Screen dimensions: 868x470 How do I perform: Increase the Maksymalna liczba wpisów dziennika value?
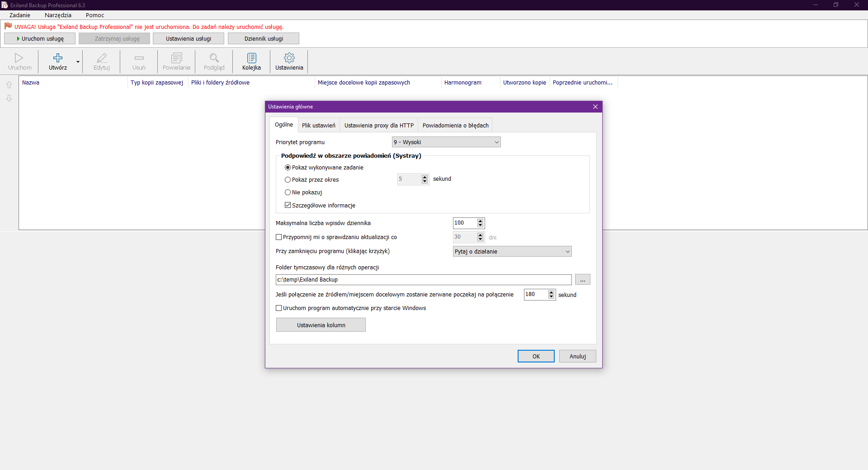(481, 221)
